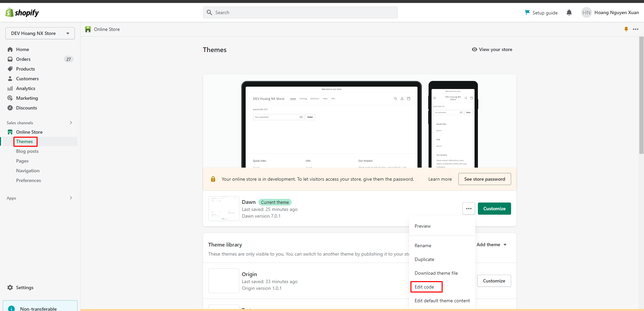
Task: Click the Dawn version 7.0.1 text
Action: coord(261,216)
